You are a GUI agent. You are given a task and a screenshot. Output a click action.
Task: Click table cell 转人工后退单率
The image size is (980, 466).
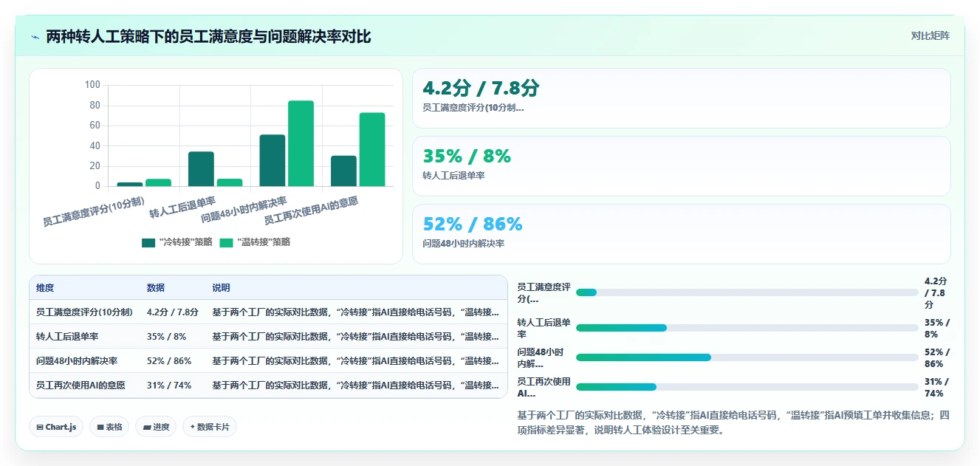click(67, 337)
